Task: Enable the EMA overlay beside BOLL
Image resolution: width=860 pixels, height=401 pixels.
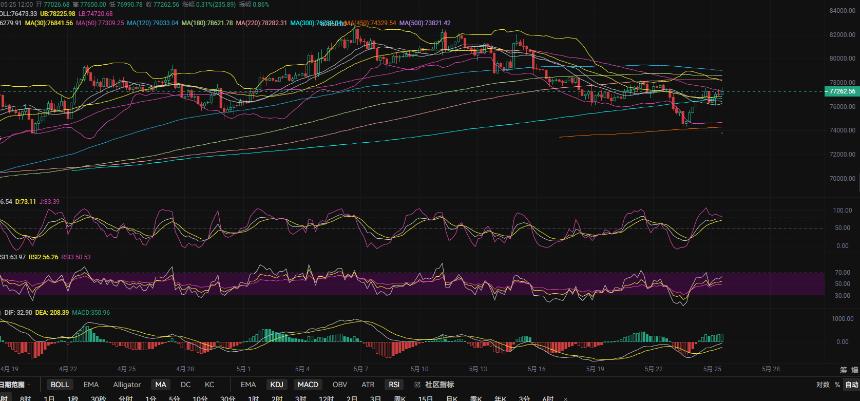Action: click(x=91, y=385)
